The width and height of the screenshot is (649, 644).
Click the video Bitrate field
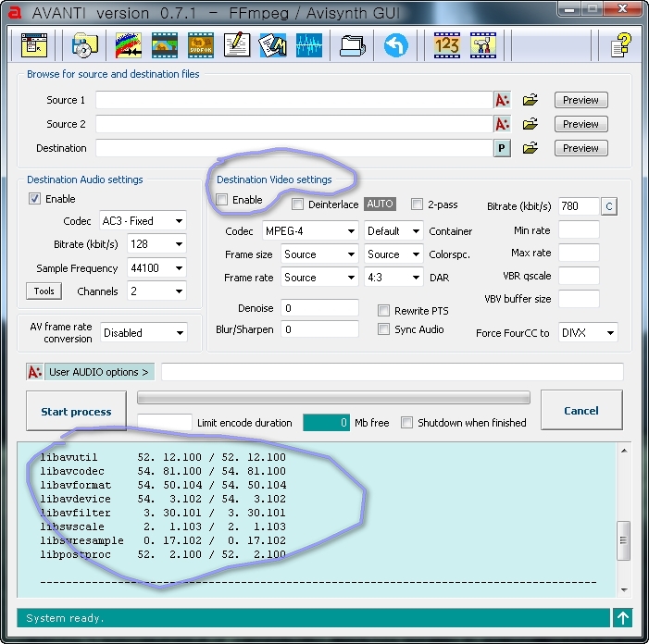(x=579, y=206)
